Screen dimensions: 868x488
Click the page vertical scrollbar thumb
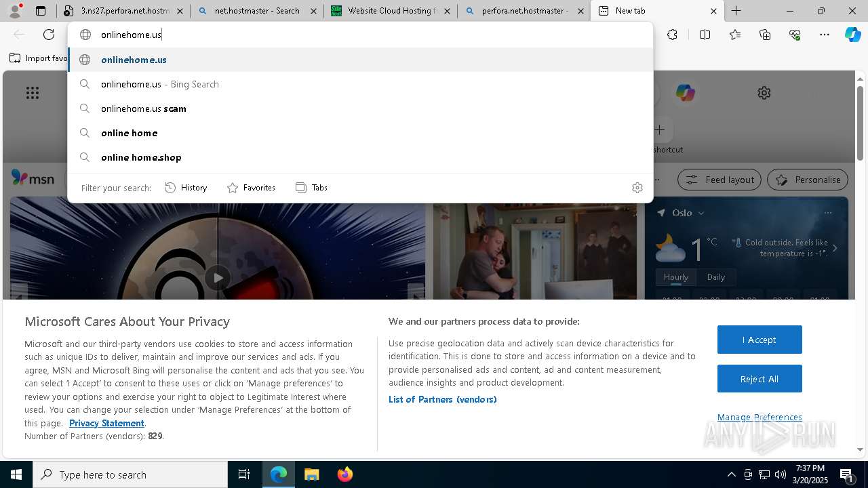860,122
